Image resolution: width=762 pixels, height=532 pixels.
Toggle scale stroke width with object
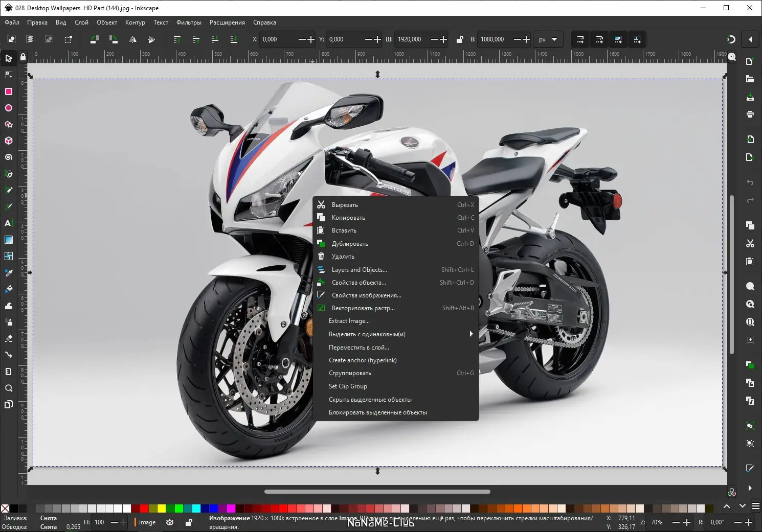pos(580,39)
